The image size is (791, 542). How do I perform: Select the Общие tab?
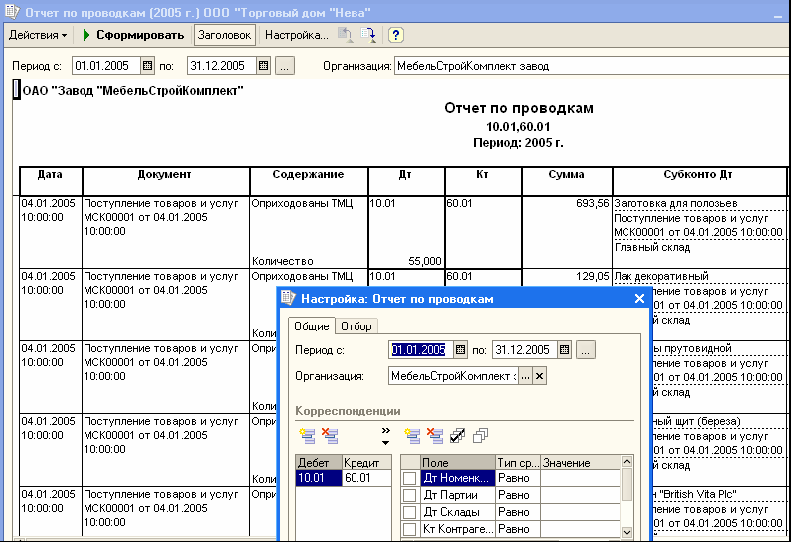[312, 326]
